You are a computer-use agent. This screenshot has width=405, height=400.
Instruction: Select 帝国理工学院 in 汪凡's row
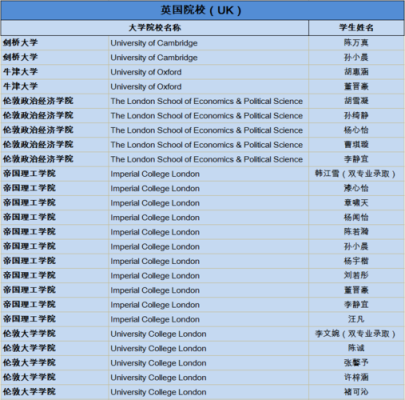[x=29, y=319]
